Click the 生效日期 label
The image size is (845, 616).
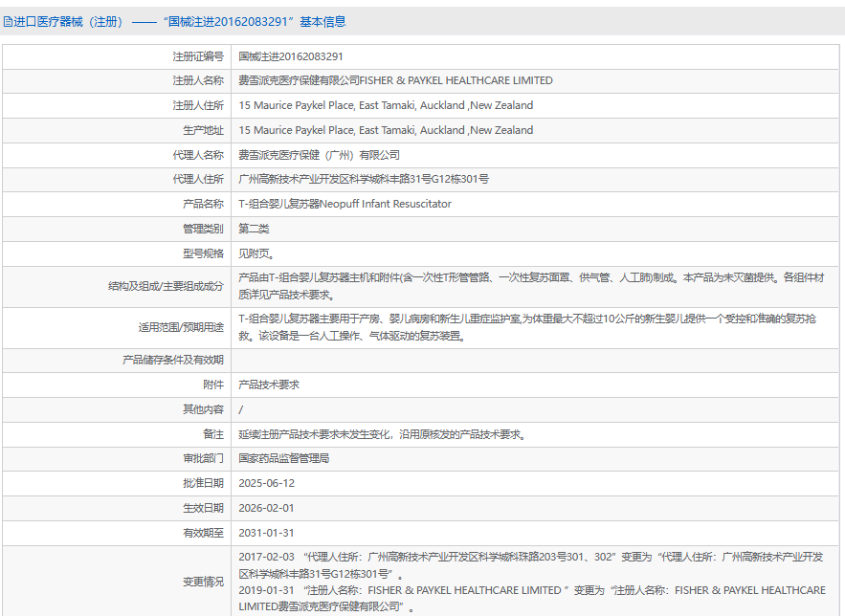pyautogui.click(x=203, y=508)
